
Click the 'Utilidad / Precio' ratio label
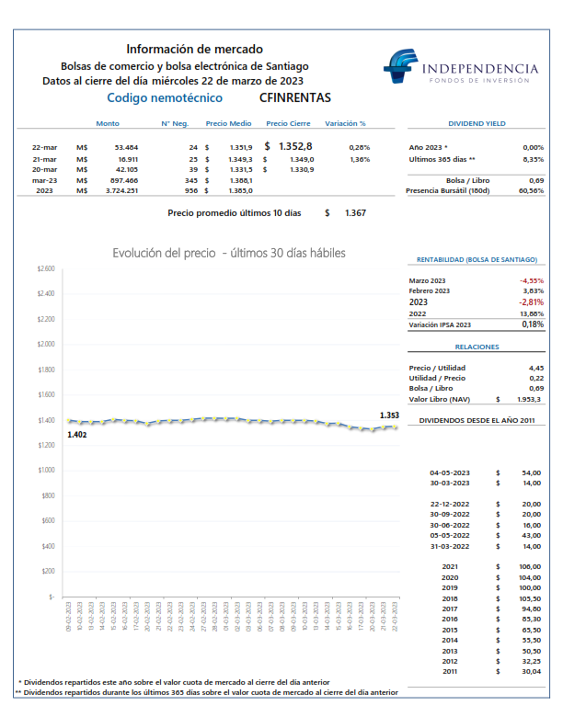(437, 379)
